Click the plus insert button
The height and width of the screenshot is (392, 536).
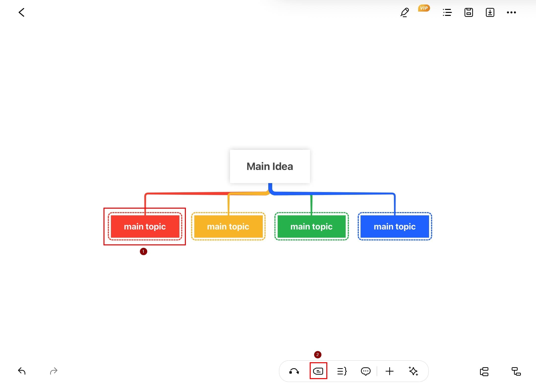390,371
